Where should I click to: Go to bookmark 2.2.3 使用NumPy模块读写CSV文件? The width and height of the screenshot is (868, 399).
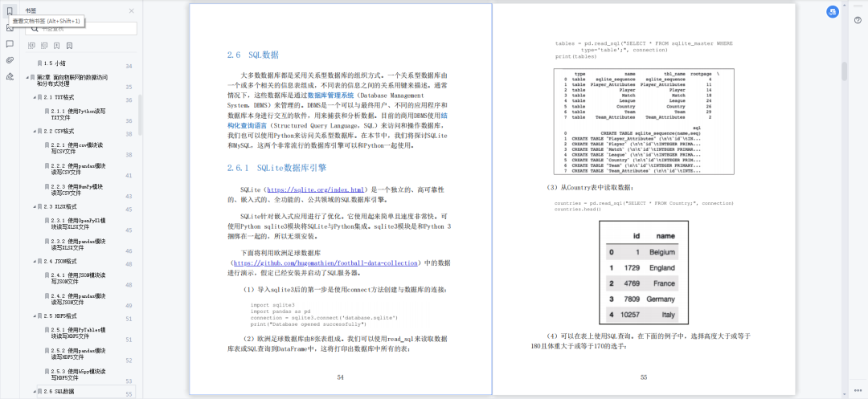pos(79,189)
